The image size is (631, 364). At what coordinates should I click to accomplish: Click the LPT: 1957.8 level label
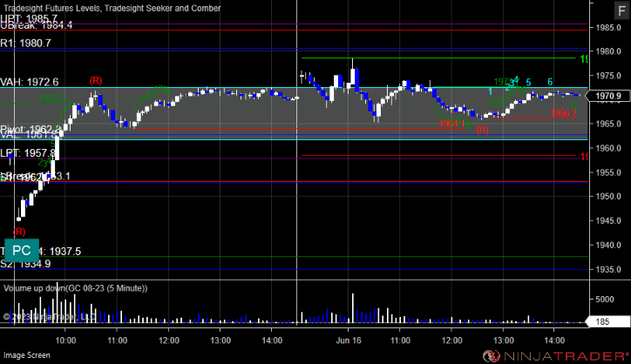point(27,153)
